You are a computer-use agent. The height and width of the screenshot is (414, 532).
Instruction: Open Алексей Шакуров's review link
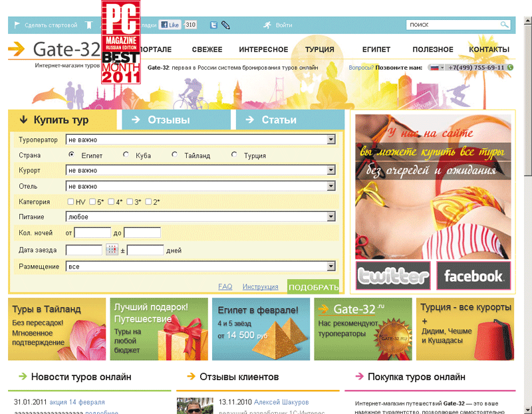(281, 402)
